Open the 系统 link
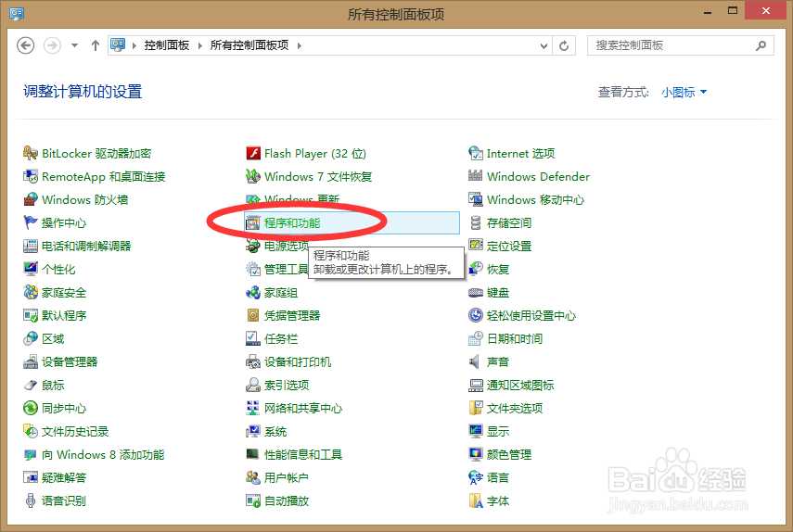This screenshot has height=532, width=793. pyautogui.click(x=275, y=432)
